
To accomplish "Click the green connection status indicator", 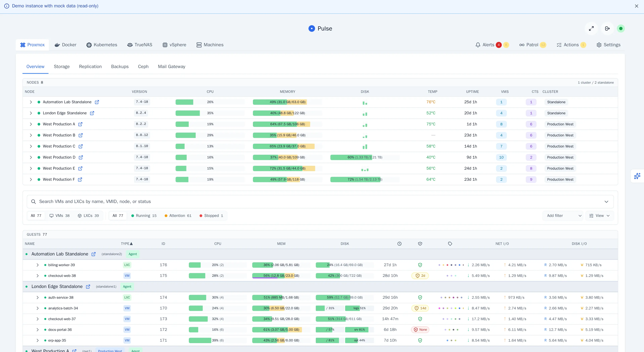I will coord(621,28).
